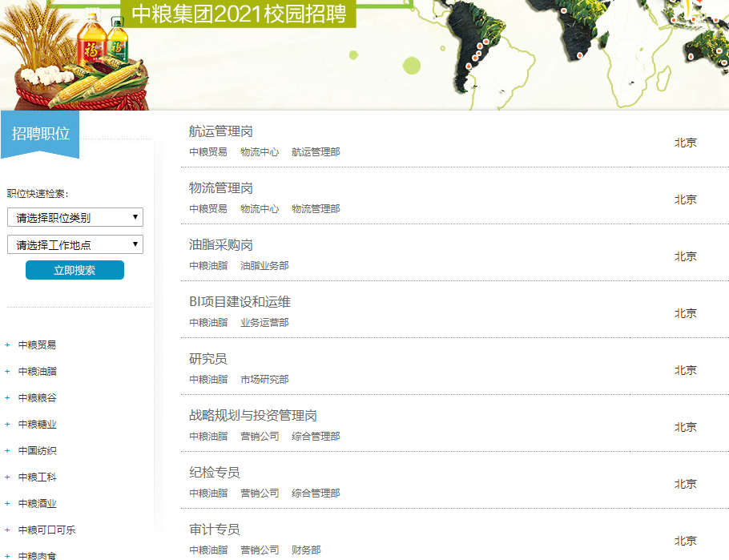Open the 物流管理岗 job posting
Viewport: 729px width, 560px height.
tap(221, 188)
